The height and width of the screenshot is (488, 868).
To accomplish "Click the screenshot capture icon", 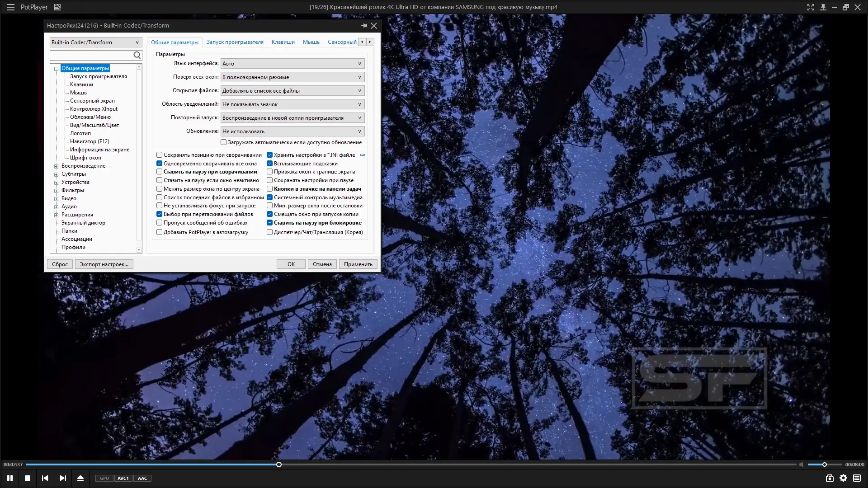I will tap(830, 478).
